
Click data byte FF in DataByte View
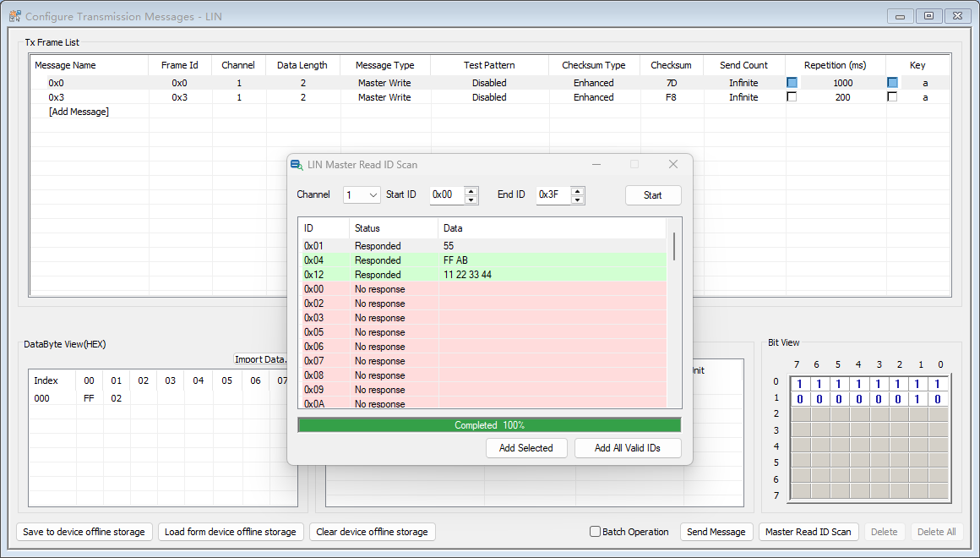89,398
